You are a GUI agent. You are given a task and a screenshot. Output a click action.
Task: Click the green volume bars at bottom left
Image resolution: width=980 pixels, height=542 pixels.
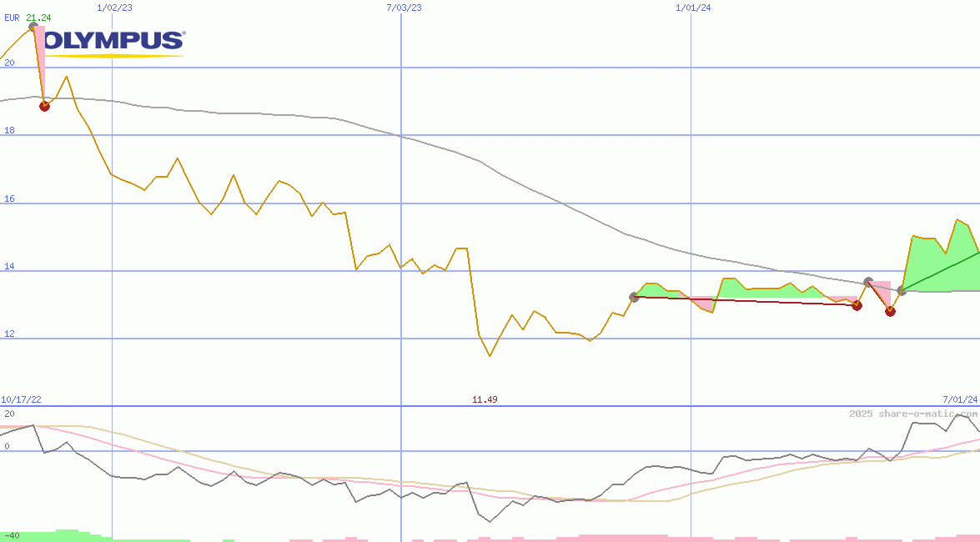click(58, 534)
